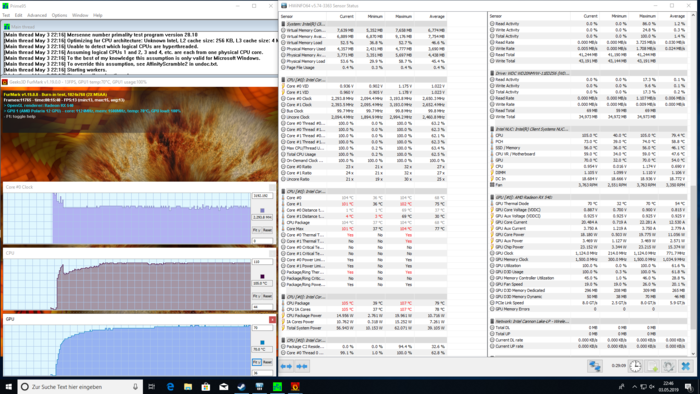The width and height of the screenshot is (700, 394).
Task: Open Microsoft Edge from the taskbar
Action: [170, 387]
